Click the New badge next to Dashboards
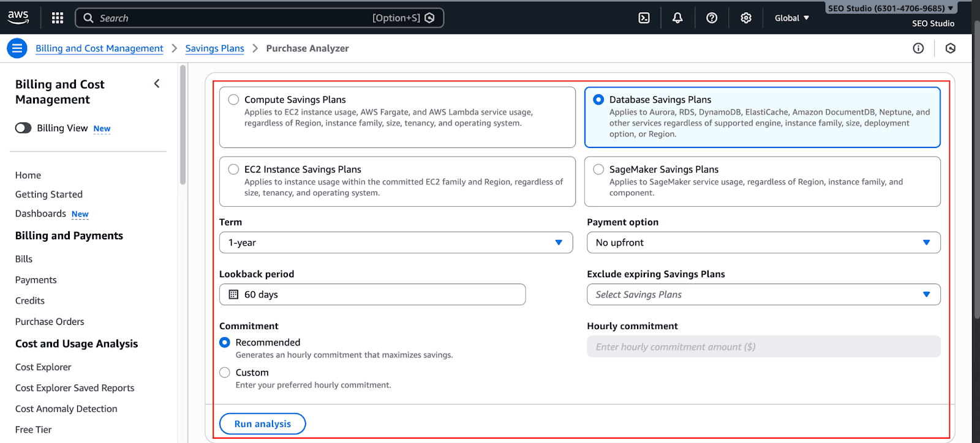This screenshot has height=443, width=980. (80, 214)
